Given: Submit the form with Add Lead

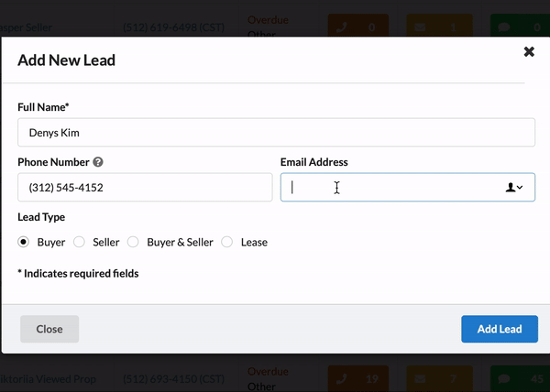Looking at the screenshot, I should (x=500, y=329).
